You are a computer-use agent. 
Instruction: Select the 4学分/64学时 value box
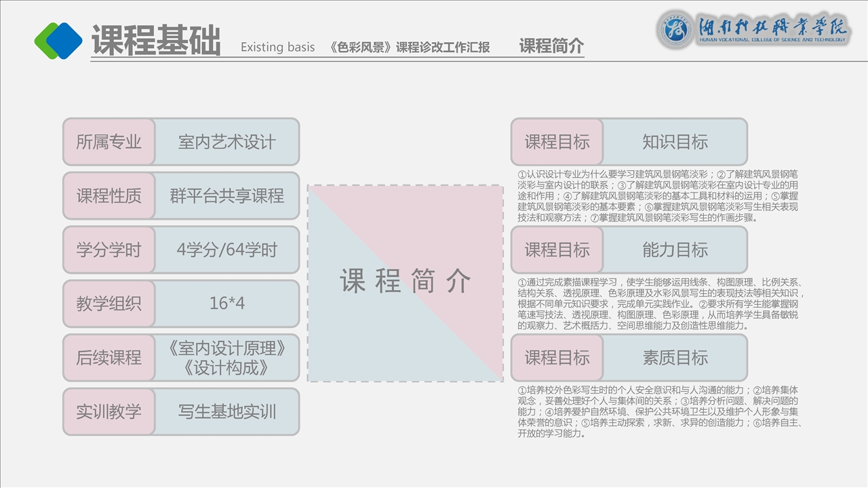coord(226,249)
